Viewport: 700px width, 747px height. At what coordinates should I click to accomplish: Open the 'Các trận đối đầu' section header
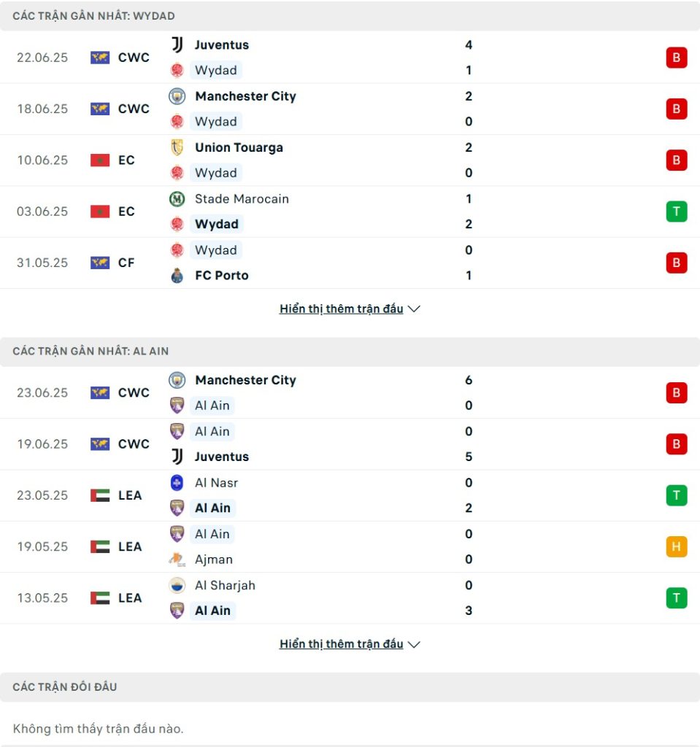click(x=350, y=687)
